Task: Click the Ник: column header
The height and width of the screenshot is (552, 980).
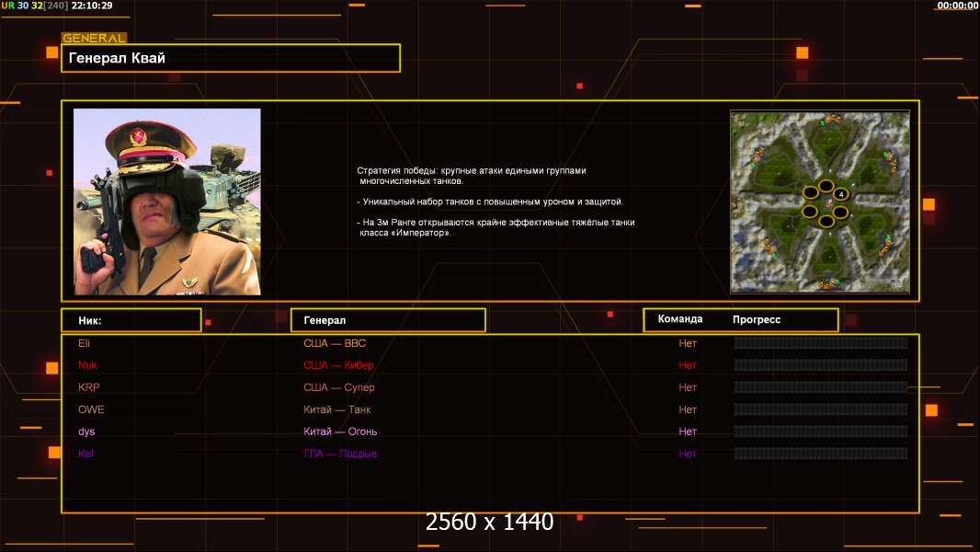Action: 131,320
